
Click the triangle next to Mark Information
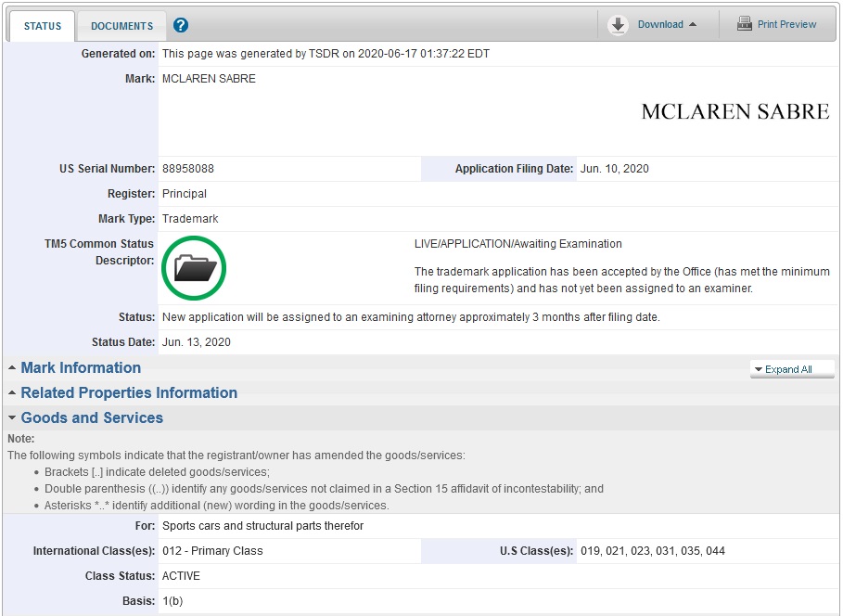pyautogui.click(x=12, y=368)
